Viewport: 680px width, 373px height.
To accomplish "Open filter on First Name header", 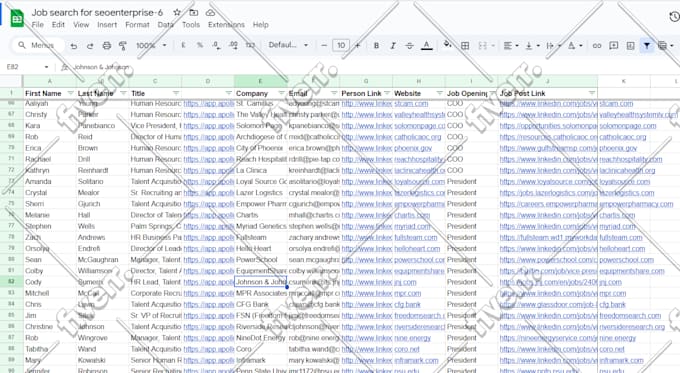I will (x=70, y=93).
